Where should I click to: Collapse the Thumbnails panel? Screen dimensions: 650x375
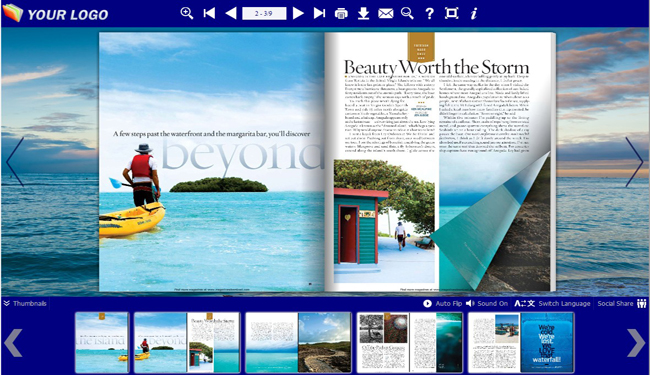point(25,303)
